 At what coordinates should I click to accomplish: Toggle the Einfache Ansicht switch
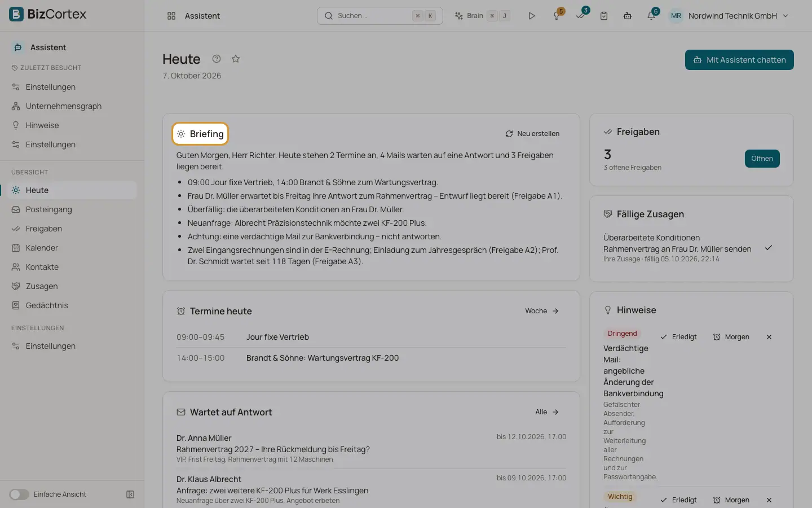click(x=19, y=494)
